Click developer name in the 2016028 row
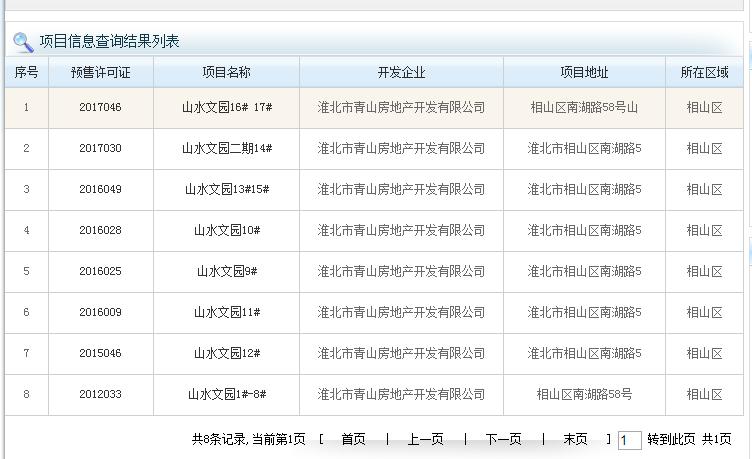This screenshot has width=752, height=459. tap(401, 230)
